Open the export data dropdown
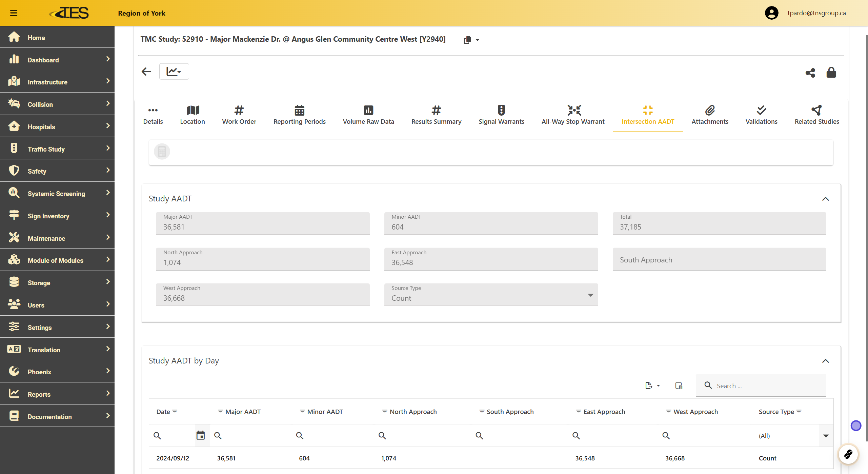 point(652,386)
